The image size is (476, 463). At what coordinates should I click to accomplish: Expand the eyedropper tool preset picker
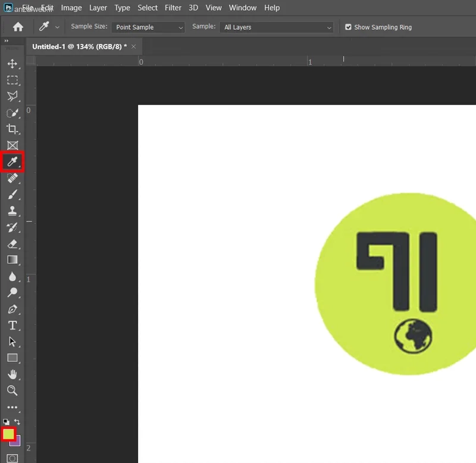tap(57, 27)
